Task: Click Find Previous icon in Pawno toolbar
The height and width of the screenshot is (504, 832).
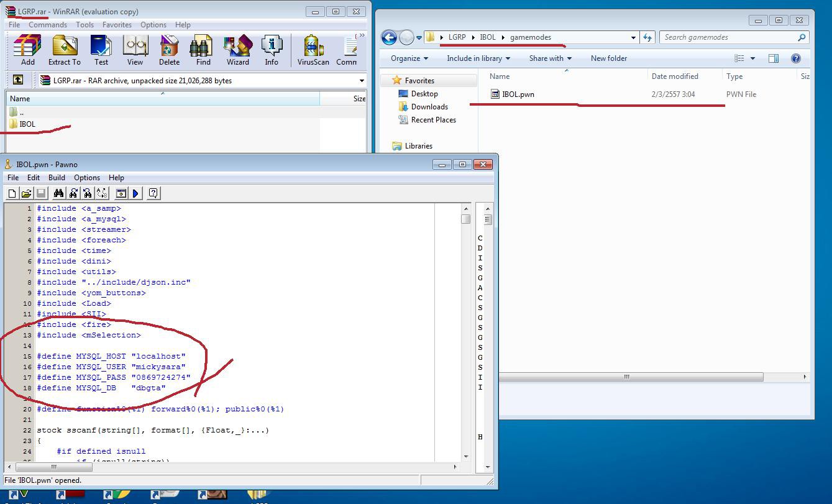Action: click(88, 193)
